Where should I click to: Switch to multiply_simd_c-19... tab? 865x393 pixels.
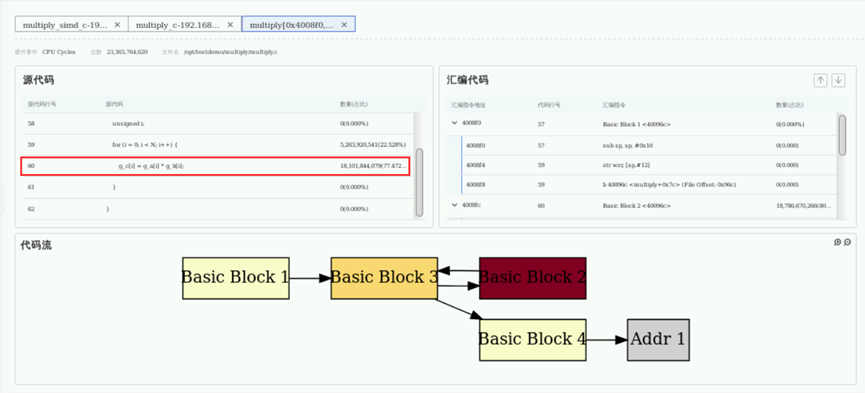65,25
